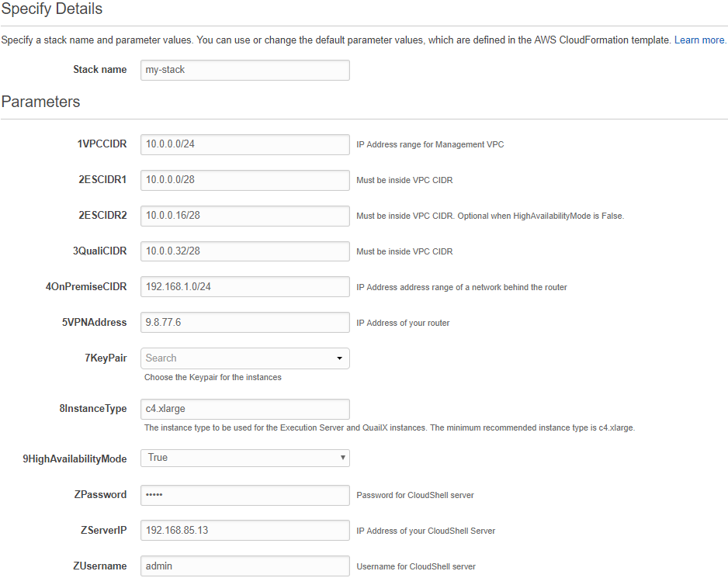Click into the 2ESCIDR1 field
This screenshot has height=578, width=728.
coord(245,180)
